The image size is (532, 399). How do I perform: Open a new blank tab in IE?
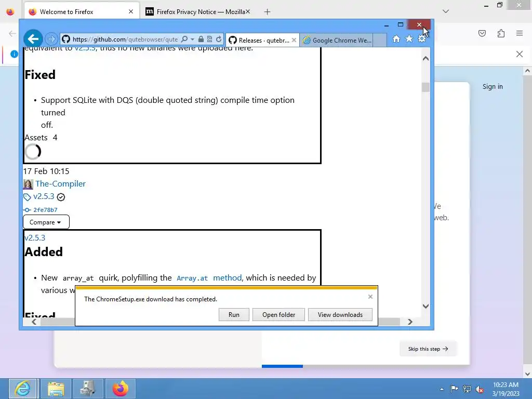(x=380, y=41)
